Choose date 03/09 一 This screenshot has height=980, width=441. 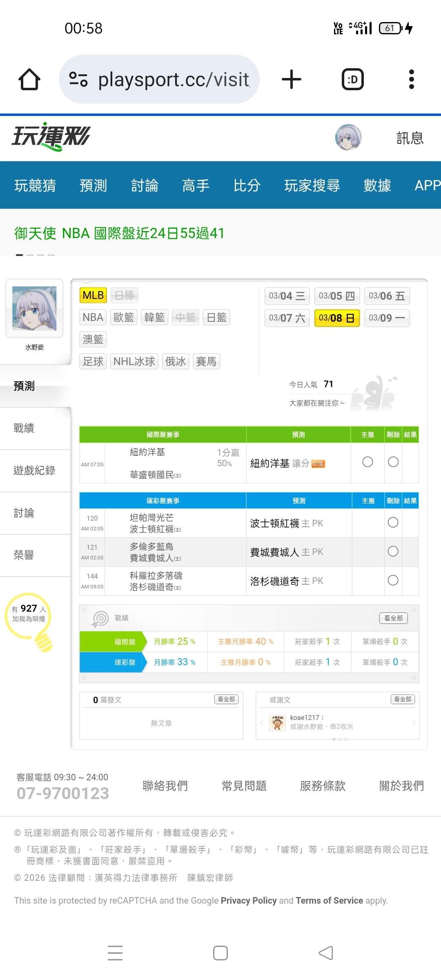tap(387, 318)
